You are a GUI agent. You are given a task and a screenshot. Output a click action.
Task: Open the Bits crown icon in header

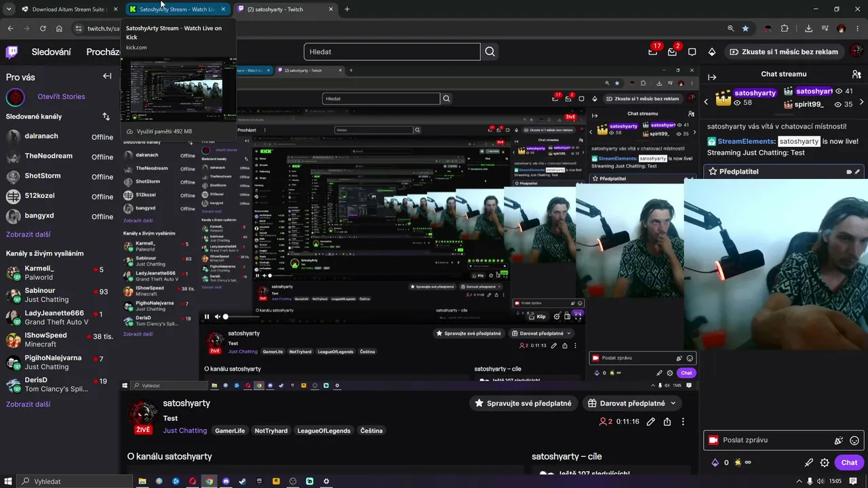click(711, 52)
